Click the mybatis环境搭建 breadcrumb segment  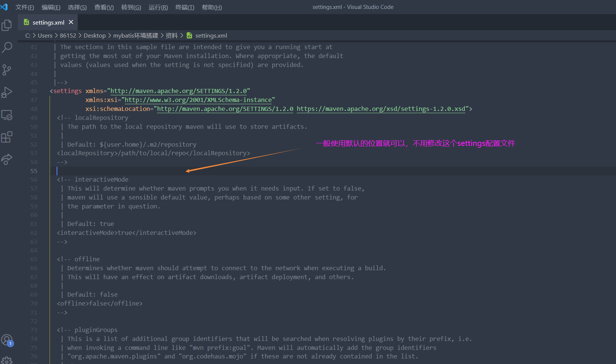click(x=136, y=35)
